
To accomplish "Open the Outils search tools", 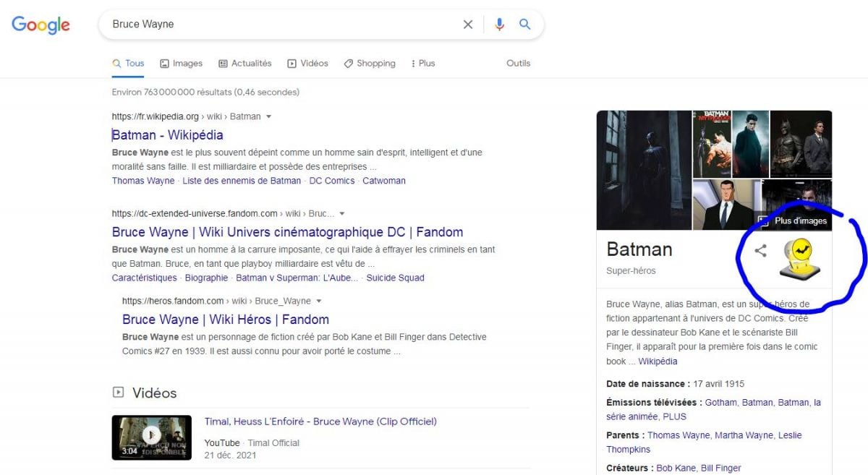I will point(518,64).
